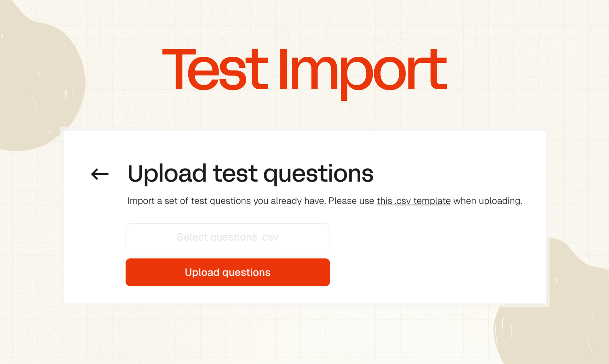Click the word "Test" in the red title

pos(215,71)
